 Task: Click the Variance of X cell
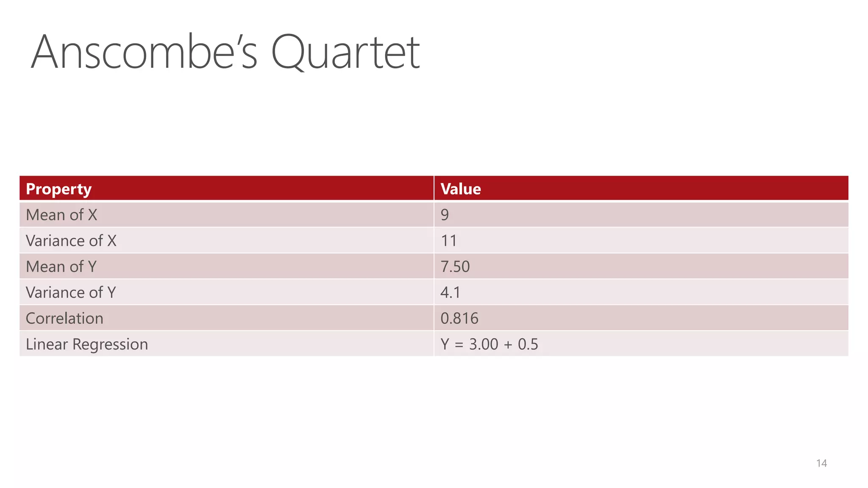227,241
